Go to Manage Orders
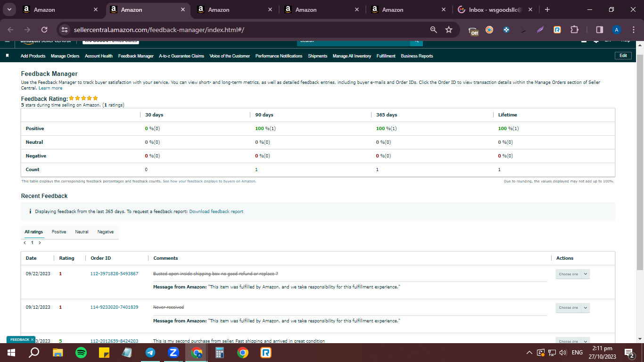This screenshot has width=644, height=362. (65, 56)
